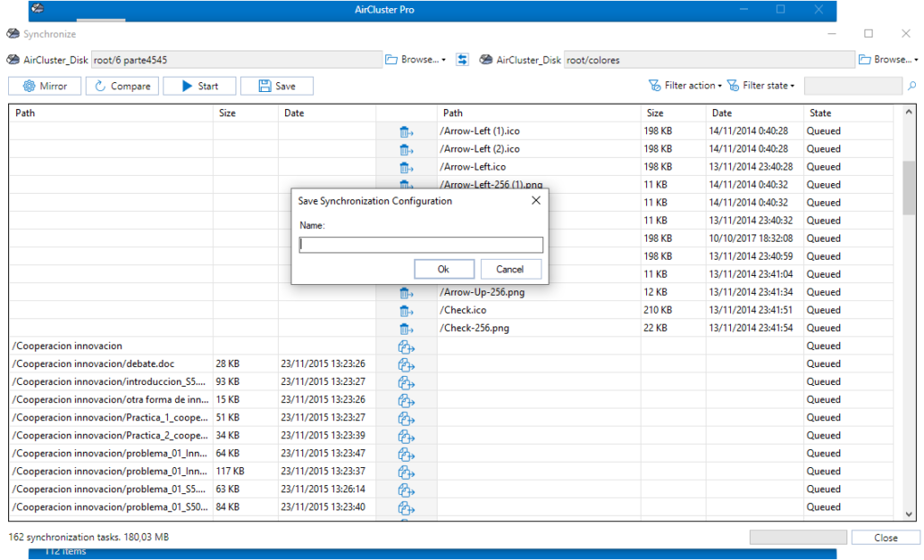Screen dimensions: 924x560
Task: Click the delete action icon for Check-256.png
Action: [x=406, y=328]
